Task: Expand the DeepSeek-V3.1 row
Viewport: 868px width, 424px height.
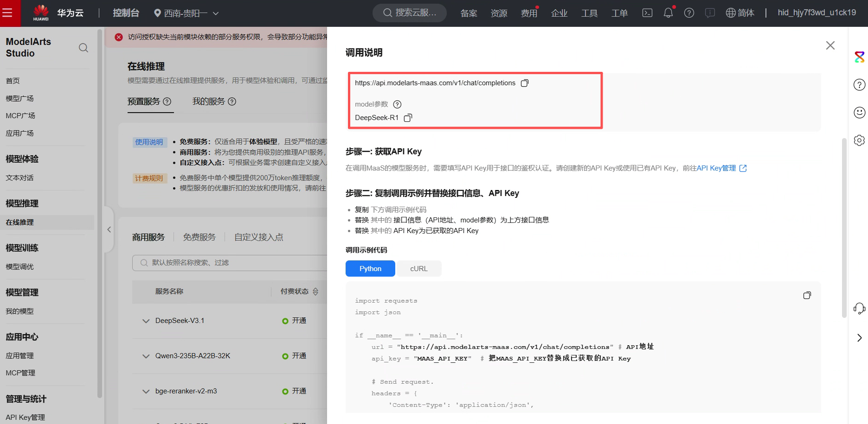Action: point(146,321)
